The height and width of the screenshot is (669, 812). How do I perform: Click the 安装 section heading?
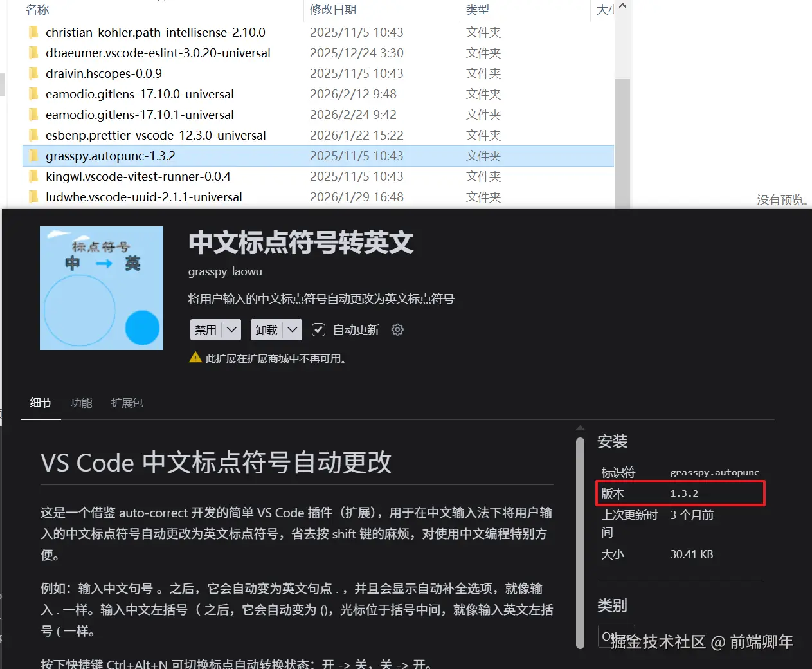coord(612,441)
